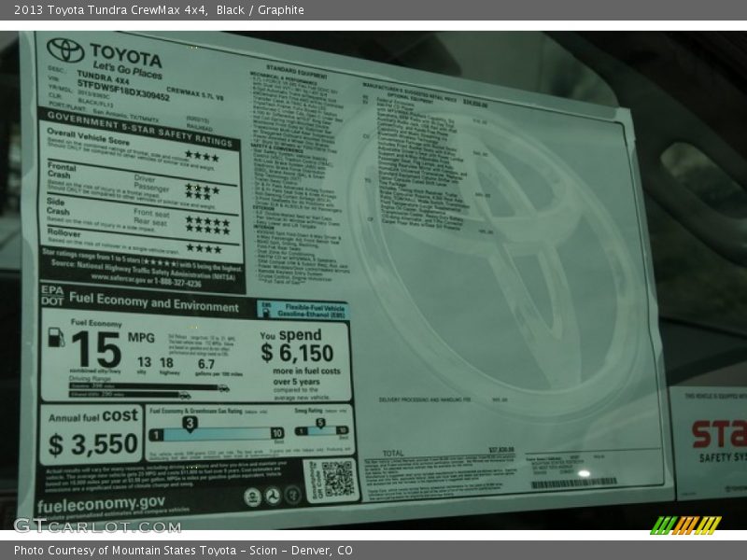The width and height of the screenshot is (747, 560).
Task: Click the 'Fuel Economy and Environment' heading
Action: click(153, 301)
